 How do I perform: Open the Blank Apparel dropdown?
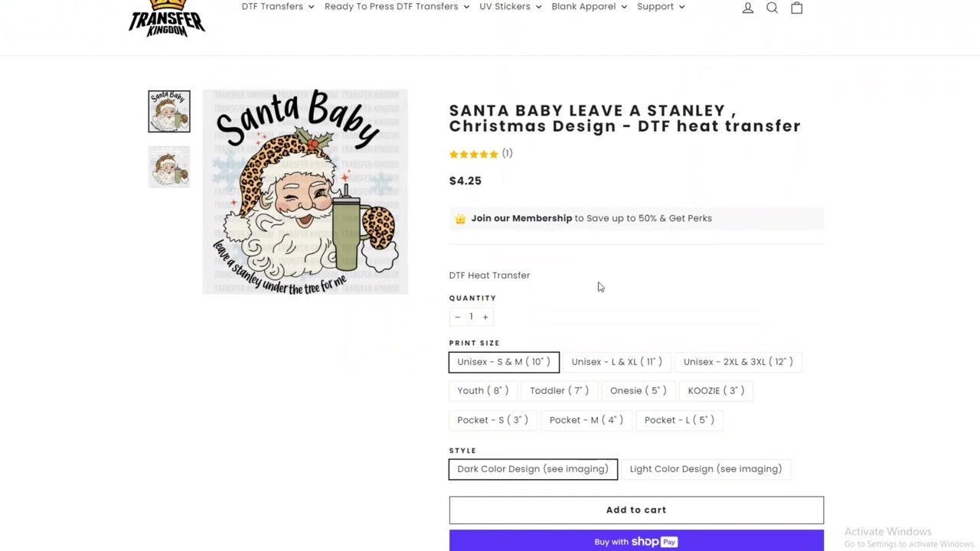[x=589, y=7]
